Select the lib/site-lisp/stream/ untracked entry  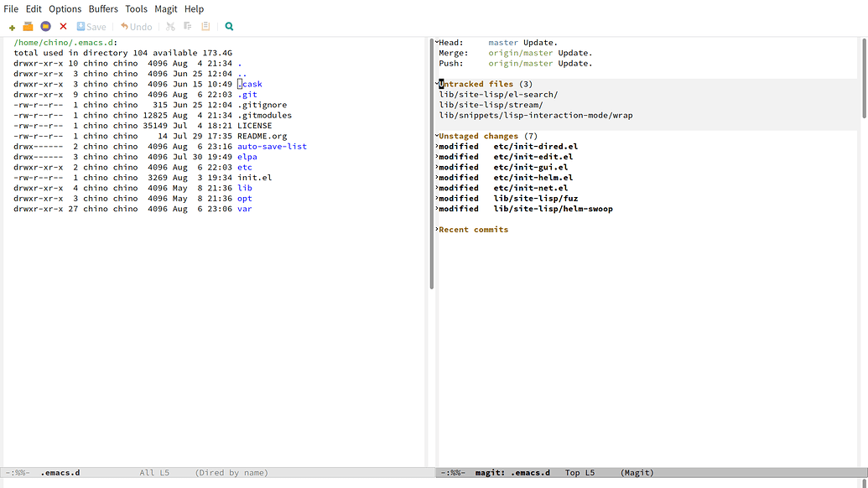(491, 105)
